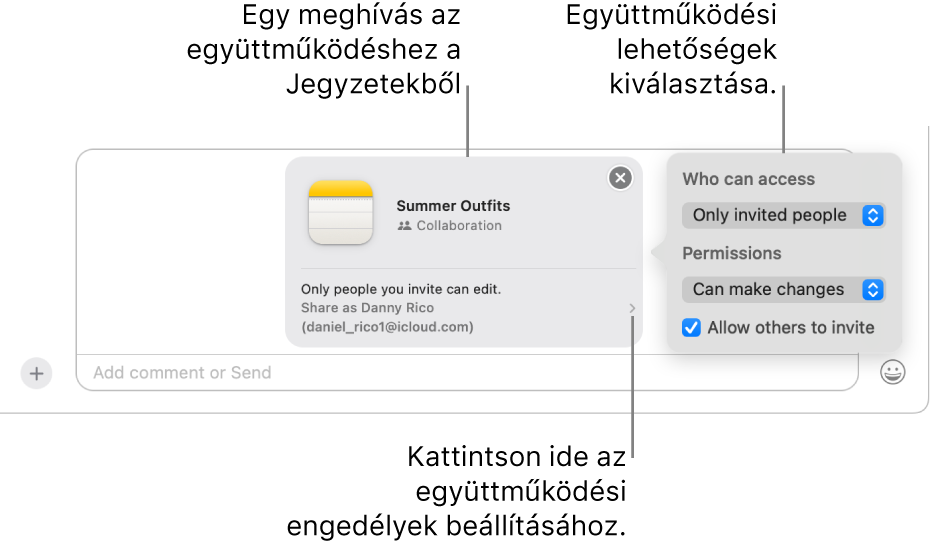The width and height of the screenshot is (934, 548).
Task: Click the Collaboration people icon
Action: point(404,226)
